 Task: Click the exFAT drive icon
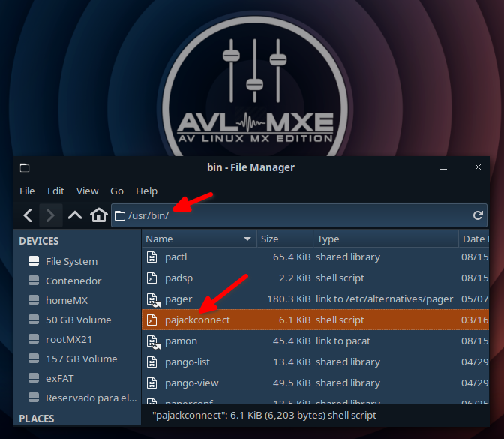coord(34,378)
